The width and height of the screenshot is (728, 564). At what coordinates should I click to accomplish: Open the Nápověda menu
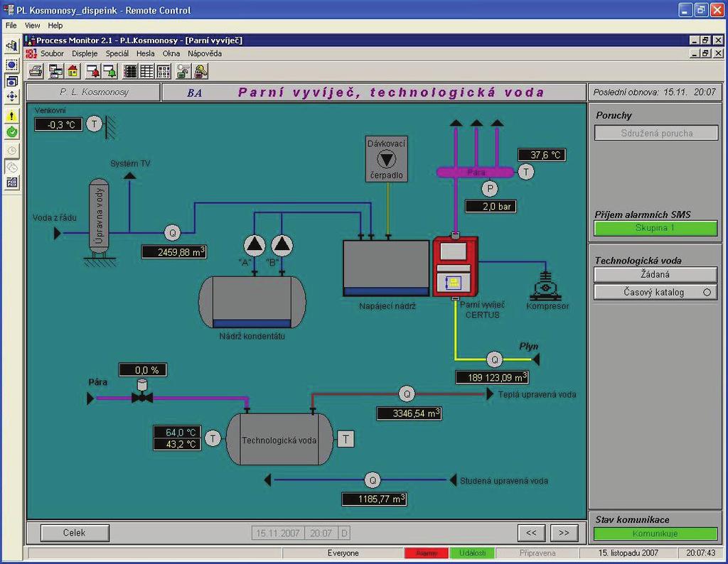[204, 54]
